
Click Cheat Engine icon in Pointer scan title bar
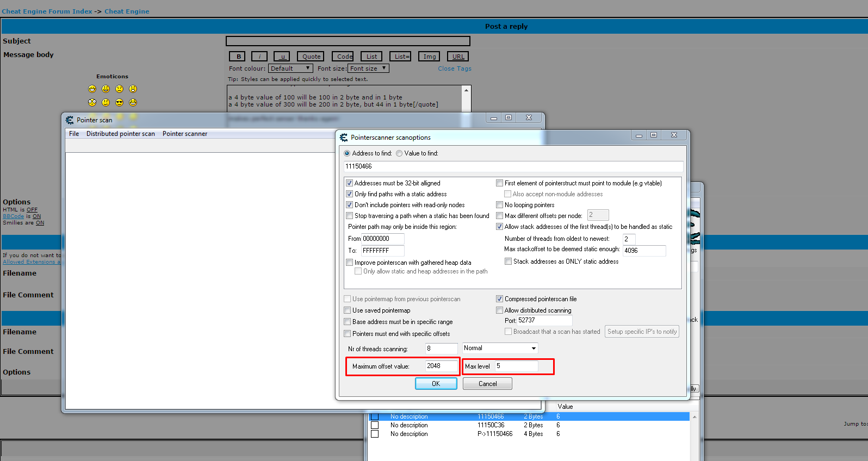point(70,120)
